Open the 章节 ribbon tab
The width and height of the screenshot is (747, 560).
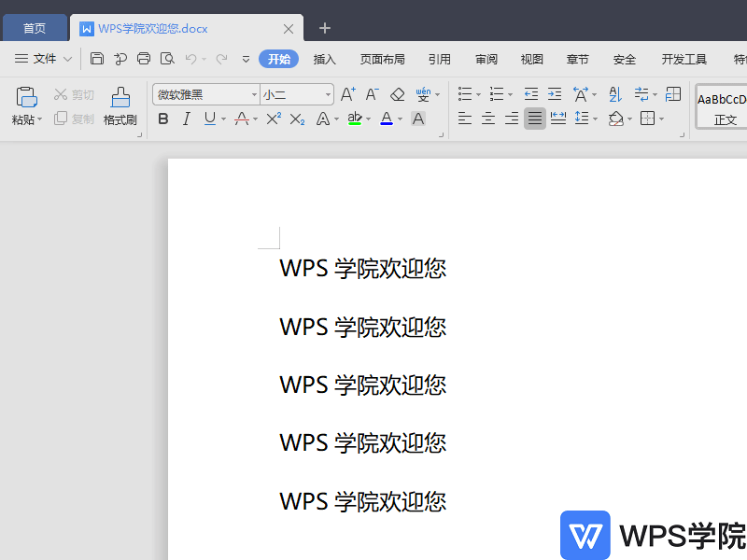click(x=577, y=59)
